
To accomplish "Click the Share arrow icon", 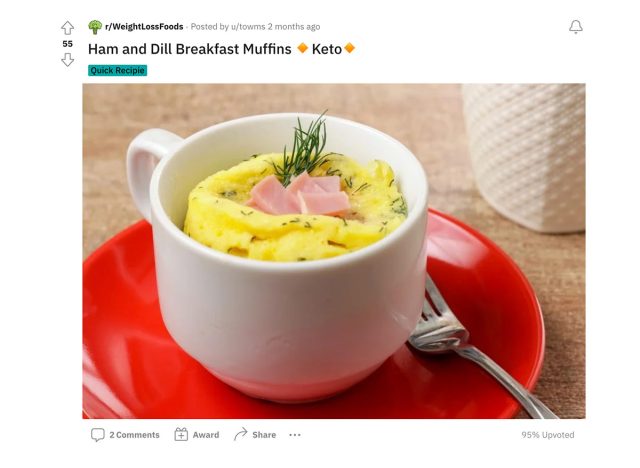I will click(241, 434).
